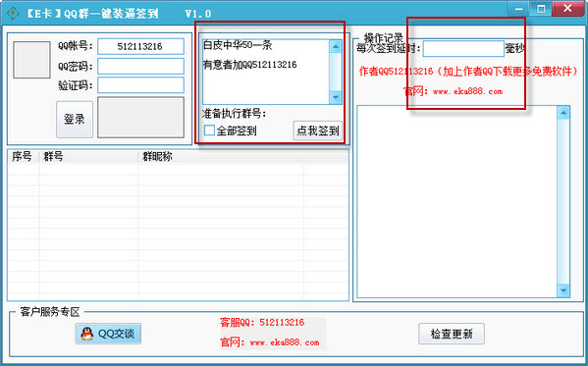The image size is (588, 366).
Task: Click the 每次签到延时 milliseconds input
Action: (x=463, y=49)
